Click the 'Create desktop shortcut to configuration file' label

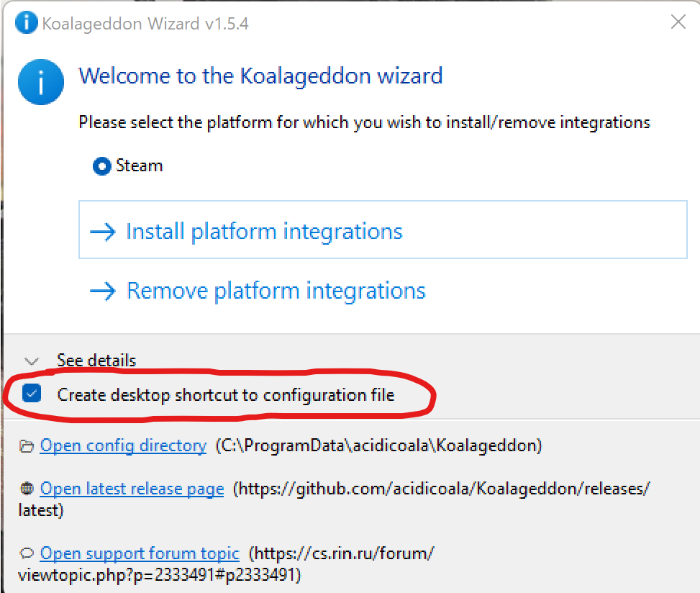point(226,395)
